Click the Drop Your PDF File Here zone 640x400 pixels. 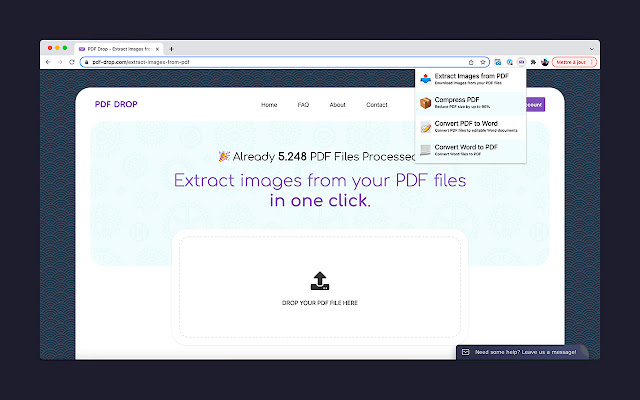(x=320, y=287)
